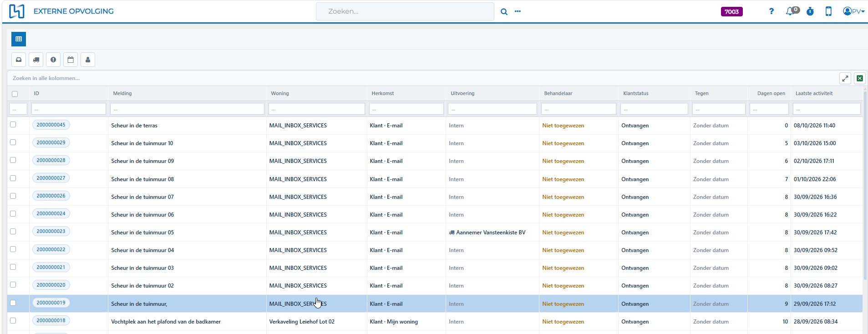868x334 pixels.
Task: Toggle the select-all header checkbox
Action: click(15, 94)
